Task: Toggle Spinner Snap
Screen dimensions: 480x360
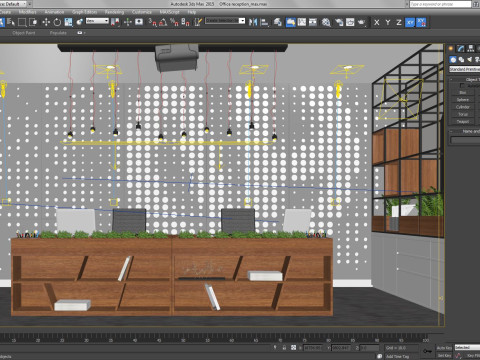Action: [185, 22]
